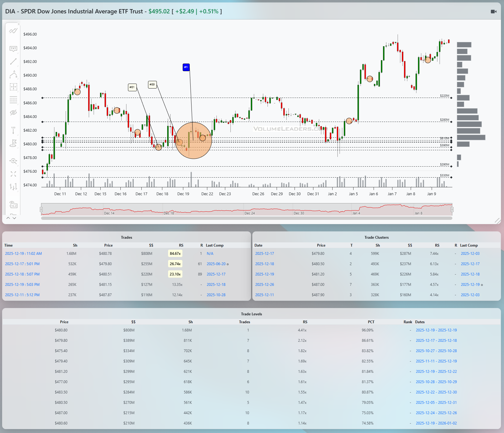The image size is (504, 433).
Task: Open trade 2025-12-18 : 5:07 PM
Action: (x=22, y=274)
